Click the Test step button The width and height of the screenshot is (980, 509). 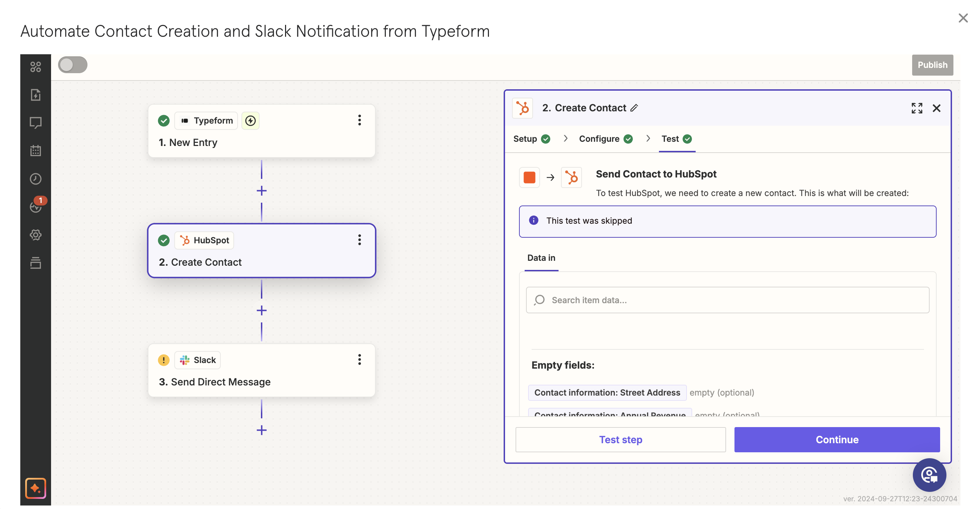pyautogui.click(x=620, y=439)
